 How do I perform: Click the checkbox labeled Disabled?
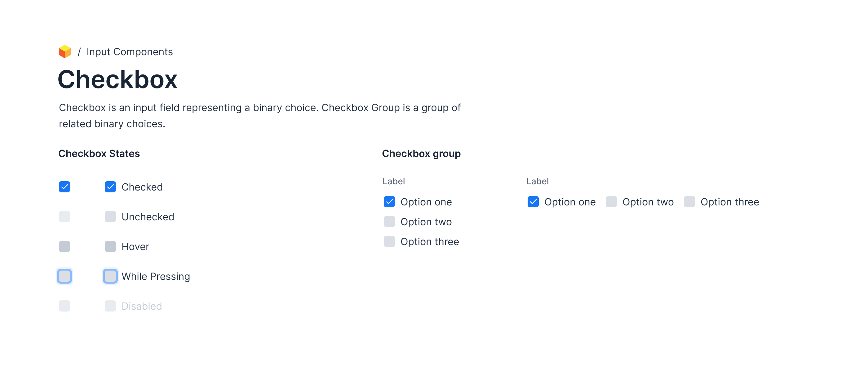110,306
